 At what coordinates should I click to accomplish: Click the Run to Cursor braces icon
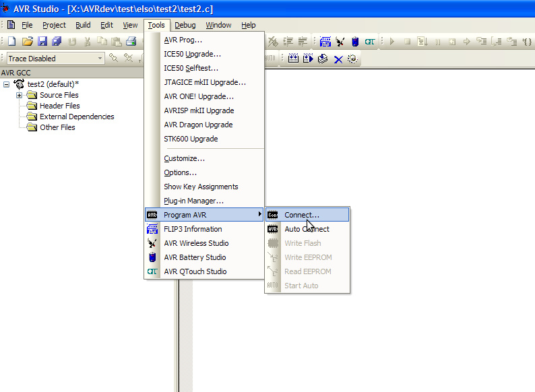point(527,42)
